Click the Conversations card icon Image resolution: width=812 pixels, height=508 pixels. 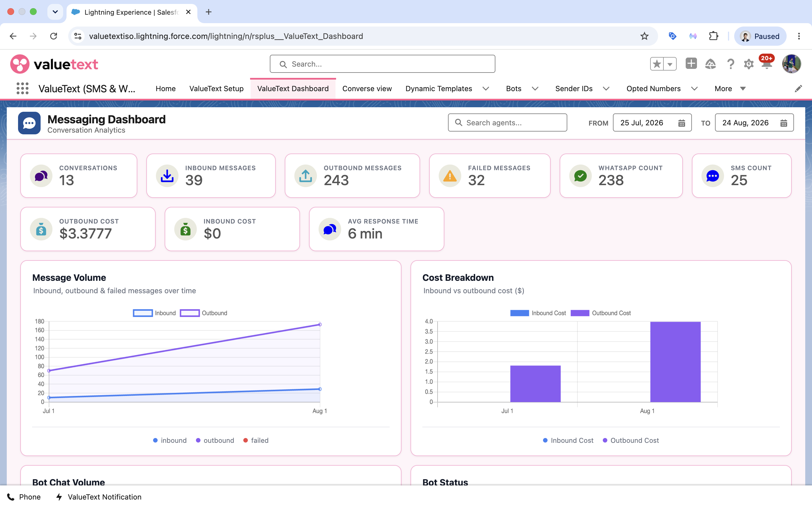click(41, 176)
